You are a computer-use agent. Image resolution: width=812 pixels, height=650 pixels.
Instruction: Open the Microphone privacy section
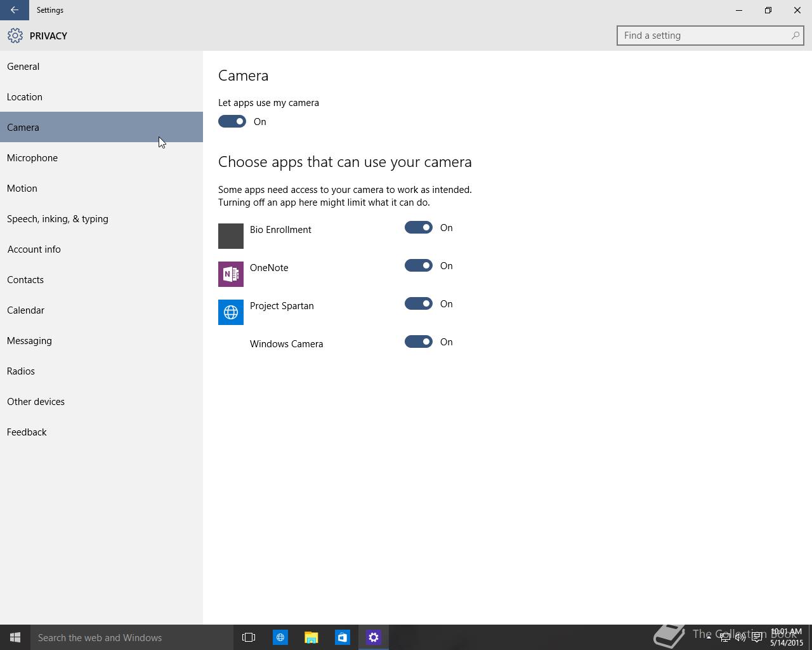point(101,157)
